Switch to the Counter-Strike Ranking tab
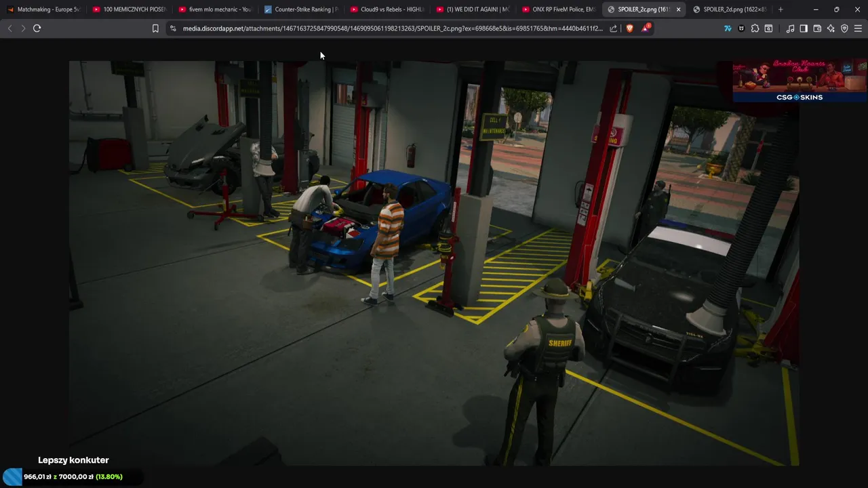The image size is (868, 488). coord(301,9)
